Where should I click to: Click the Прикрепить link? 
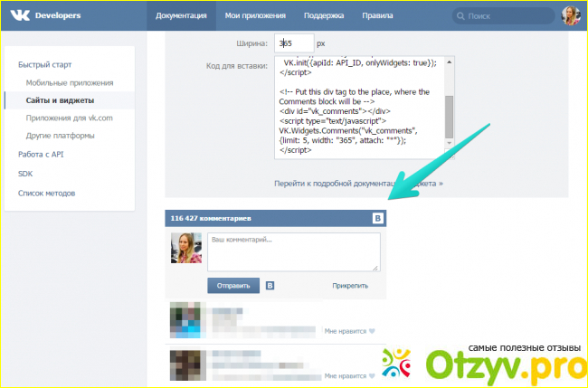click(x=350, y=286)
